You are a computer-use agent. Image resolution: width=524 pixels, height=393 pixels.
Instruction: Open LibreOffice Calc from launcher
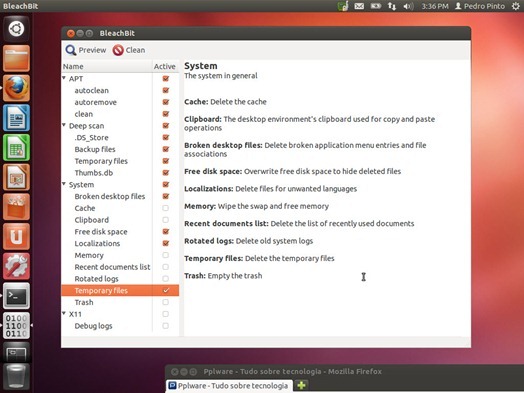click(16, 147)
